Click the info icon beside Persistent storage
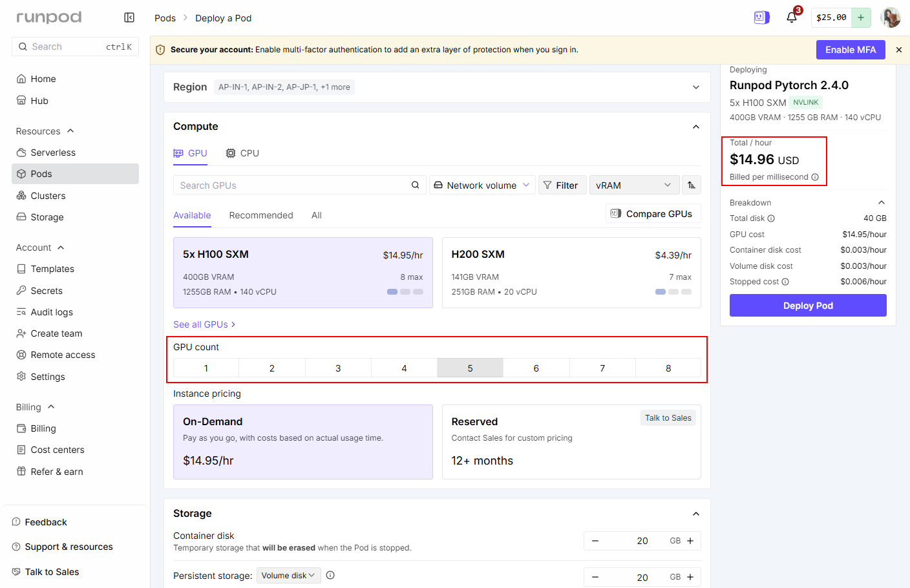Image resolution: width=910 pixels, height=588 pixels. click(x=330, y=575)
